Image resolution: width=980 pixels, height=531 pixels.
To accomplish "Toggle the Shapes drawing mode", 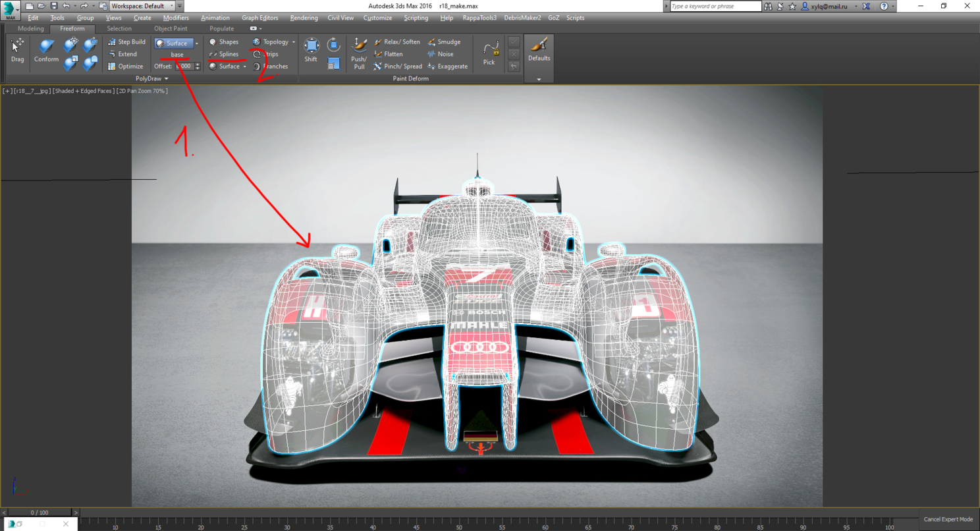I will 224,42.
